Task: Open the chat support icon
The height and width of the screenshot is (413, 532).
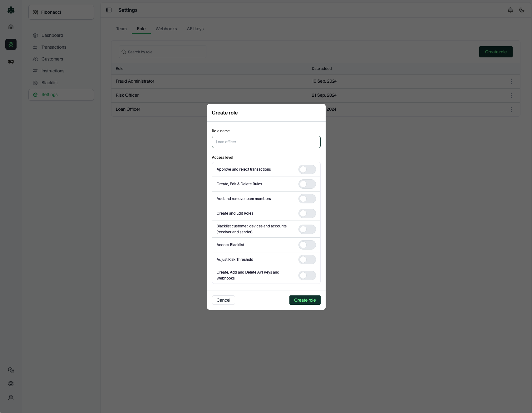Action: [11, 370]
